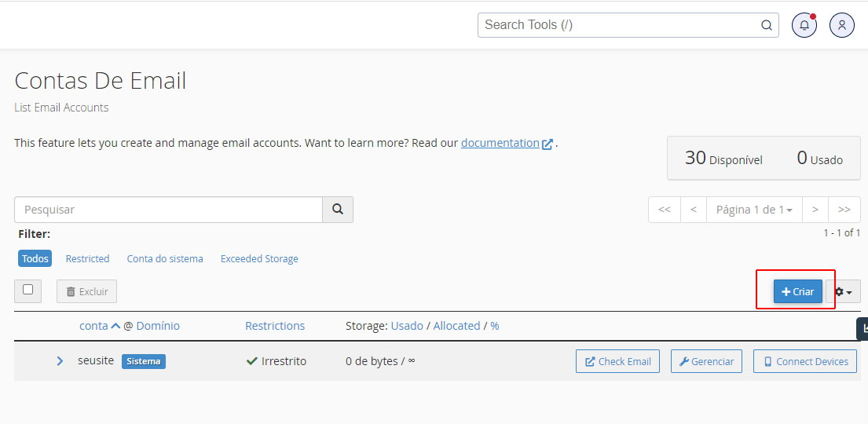The height and width of the screenshot is (424, 868).
Task: Expand the seusite account row
Action: pyautogui.click(x=60, y=361)
